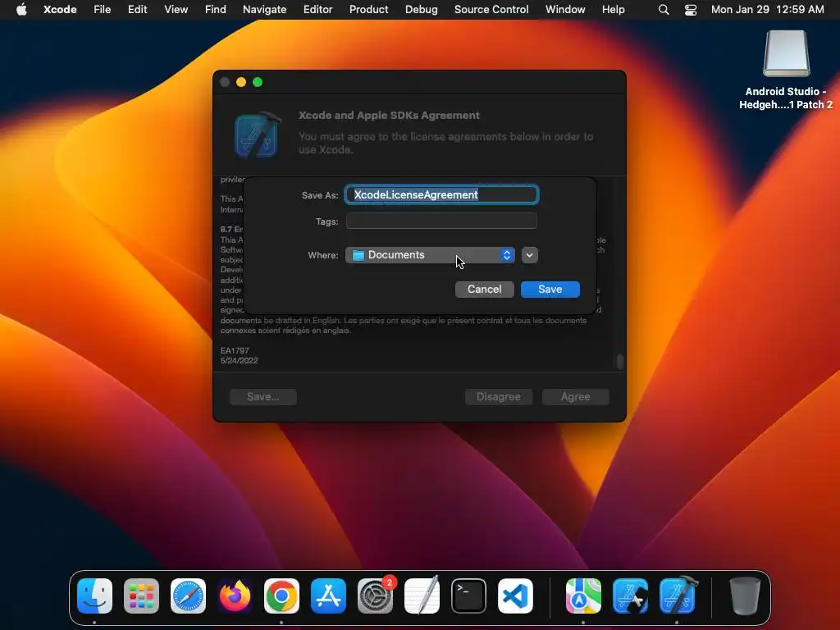Open Finder from the Dock
This screenshot has height=630, width=840.
point(95,596)
